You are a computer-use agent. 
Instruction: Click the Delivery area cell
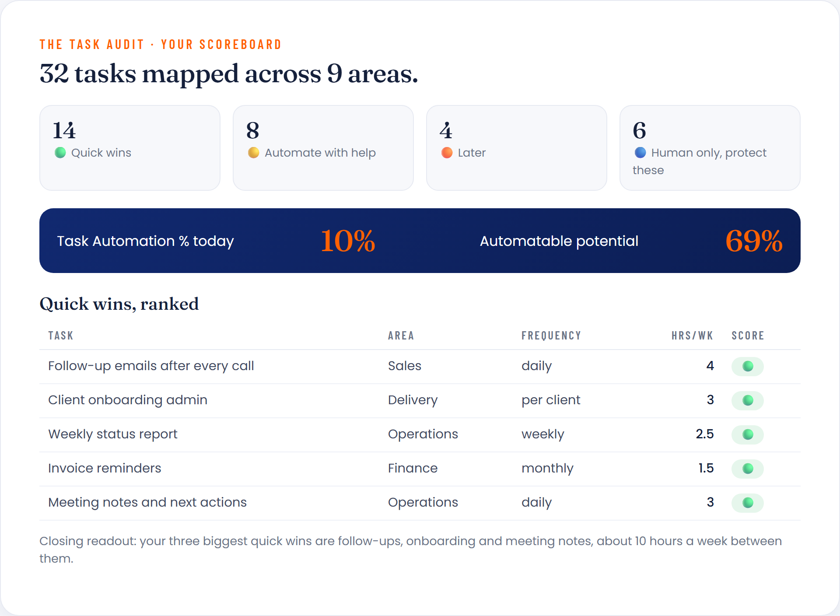(x=413, y=400)
